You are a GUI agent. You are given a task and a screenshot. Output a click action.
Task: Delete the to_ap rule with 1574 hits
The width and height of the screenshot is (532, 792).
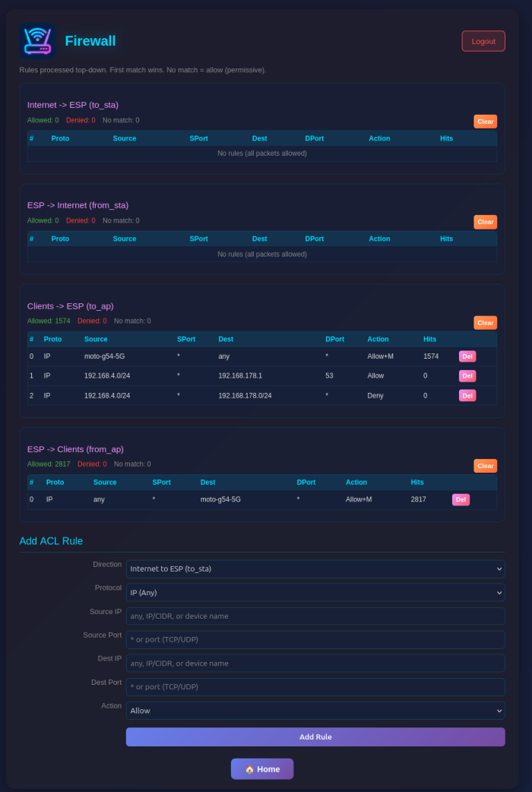tap(467, 356)
